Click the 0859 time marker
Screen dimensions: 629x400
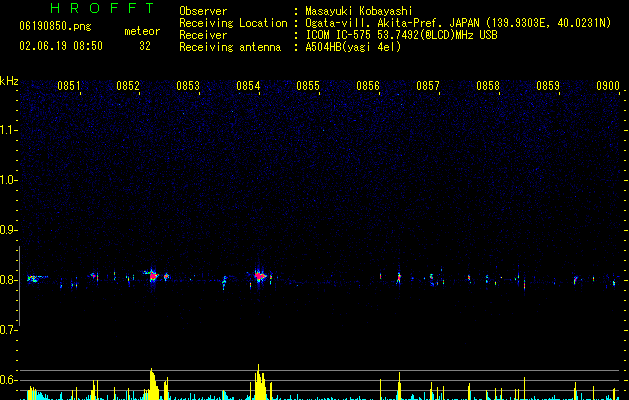pyautogui.click(x=548, y=86)
